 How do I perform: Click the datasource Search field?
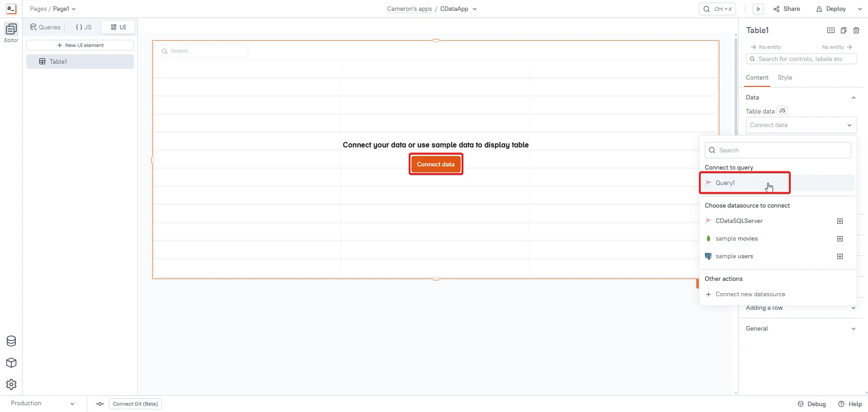778,150
